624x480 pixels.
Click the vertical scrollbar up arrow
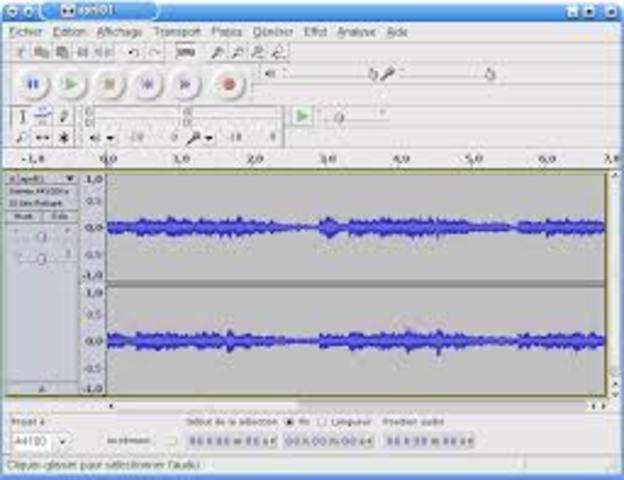point(615,175)
